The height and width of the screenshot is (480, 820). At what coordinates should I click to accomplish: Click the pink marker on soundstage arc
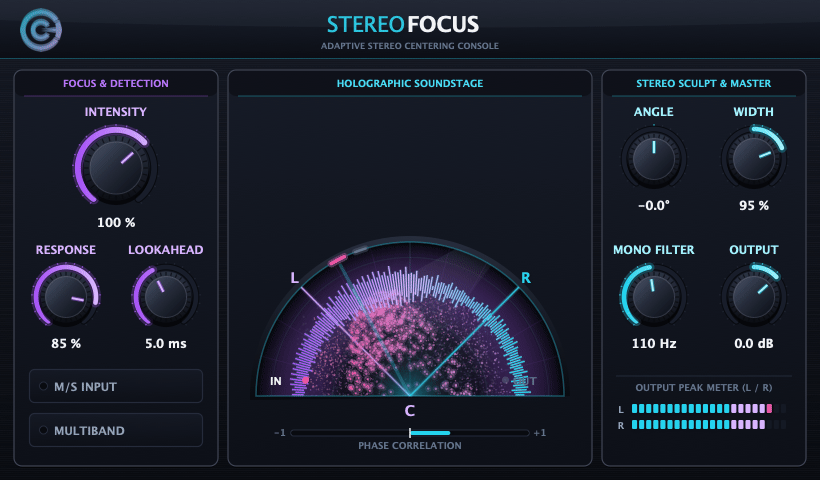point(337,259)
